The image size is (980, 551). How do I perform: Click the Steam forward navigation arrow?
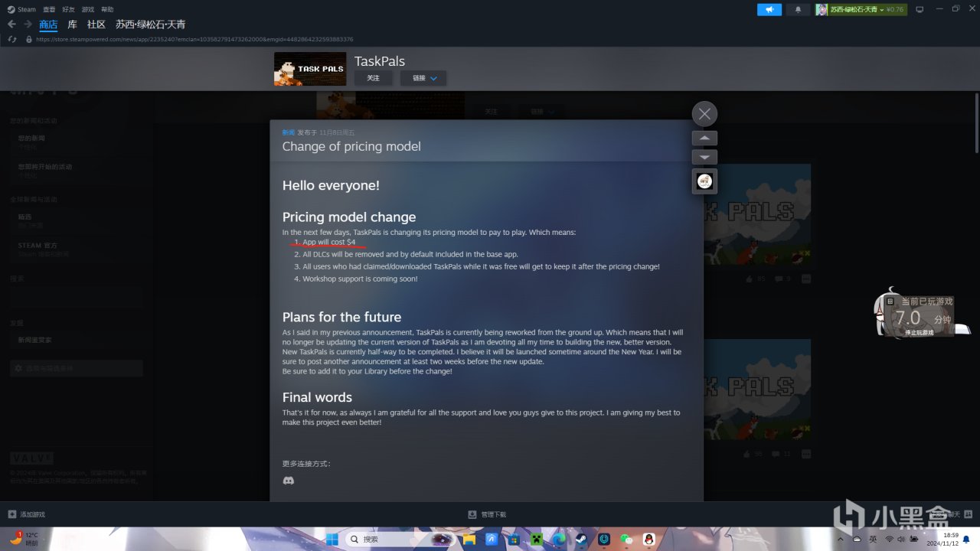tap(28, 24)
